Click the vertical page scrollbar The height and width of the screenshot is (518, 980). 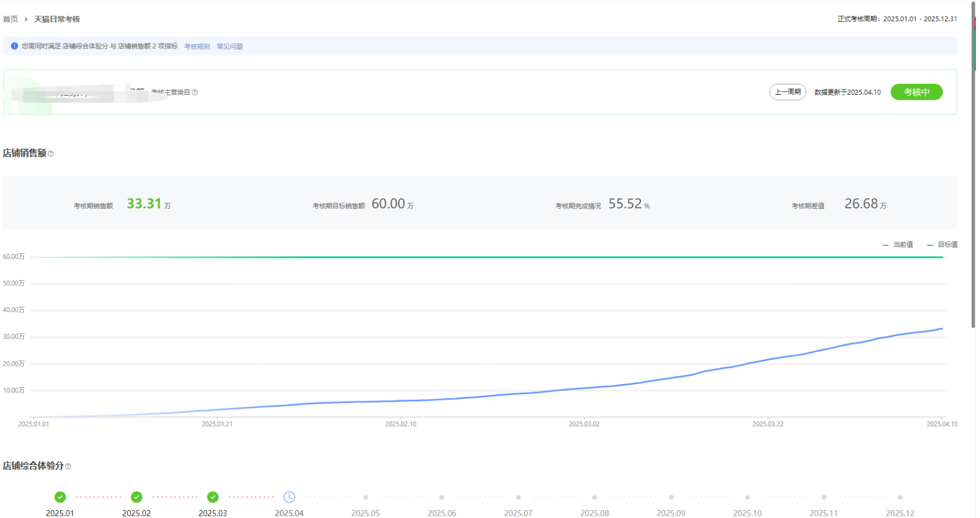click(973, 171)
